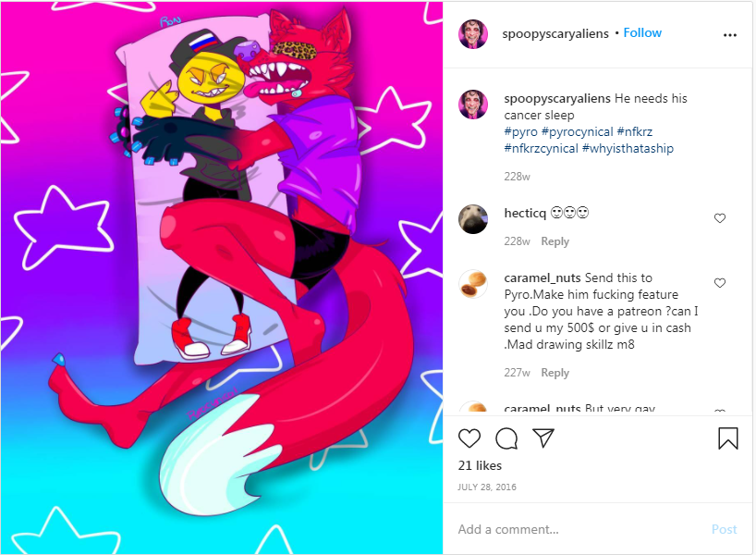This screenshot has height=555, width=756.
Task: Like hecticq's comment heart
Action: point(720,218)
